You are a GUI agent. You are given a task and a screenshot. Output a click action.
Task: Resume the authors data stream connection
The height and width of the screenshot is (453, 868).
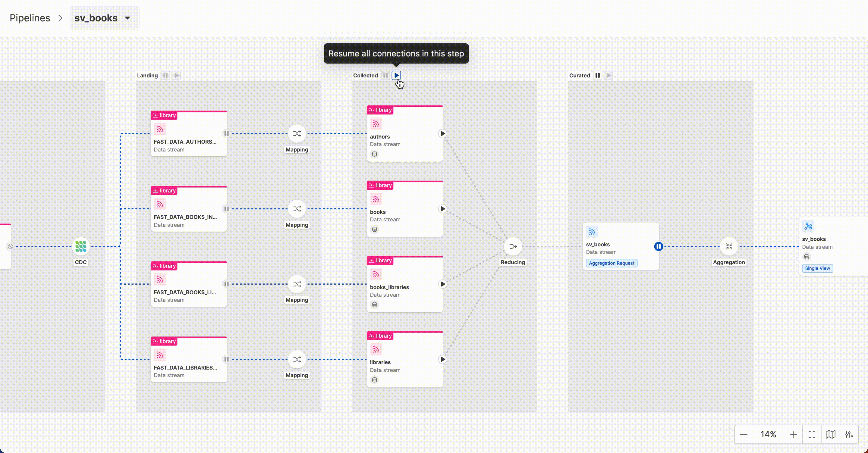click(443, 134)
